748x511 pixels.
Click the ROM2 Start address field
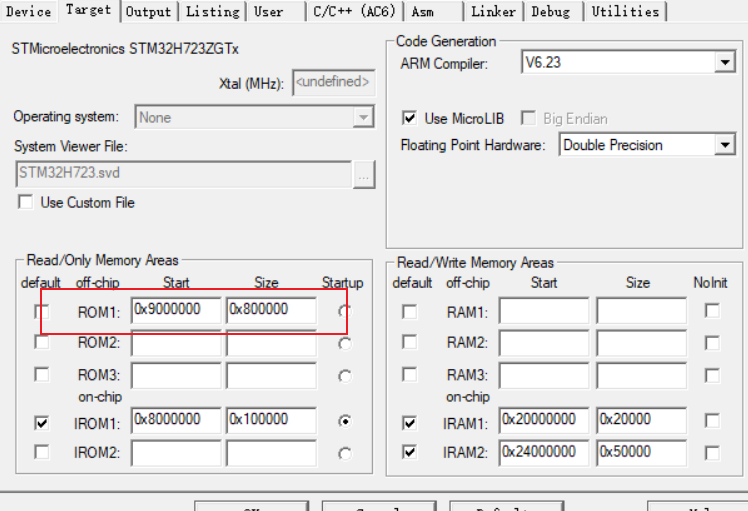176,343
